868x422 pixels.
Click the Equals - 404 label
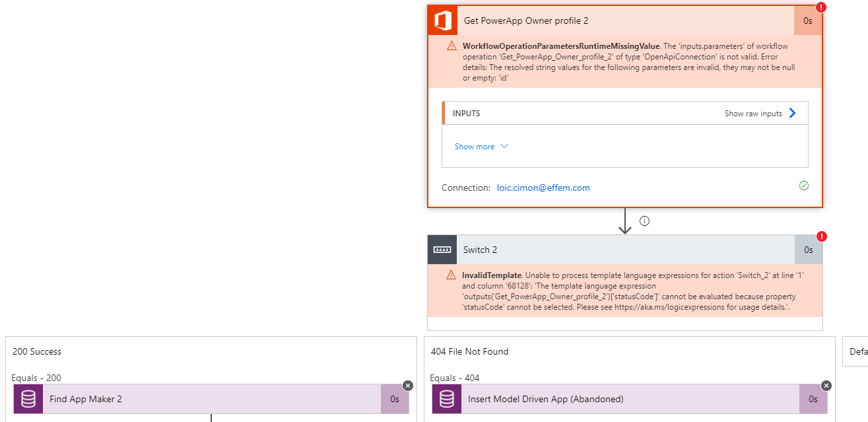(455, 378)
